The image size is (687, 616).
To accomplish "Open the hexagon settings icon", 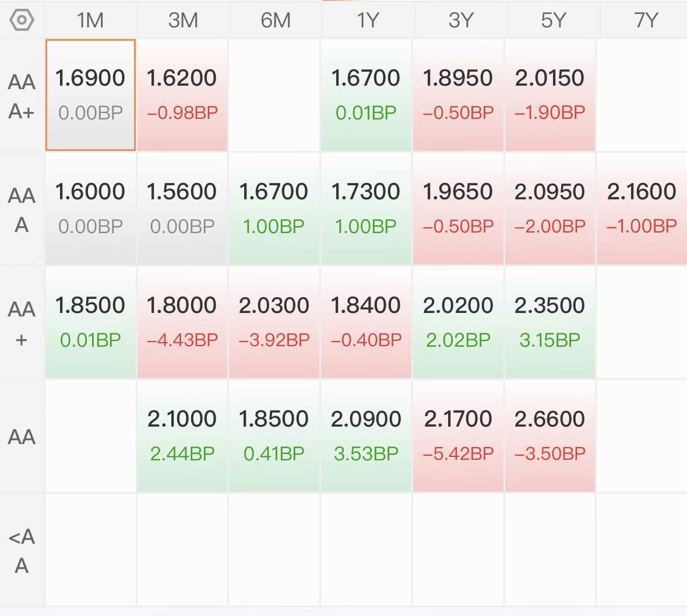I will point(22,20).
